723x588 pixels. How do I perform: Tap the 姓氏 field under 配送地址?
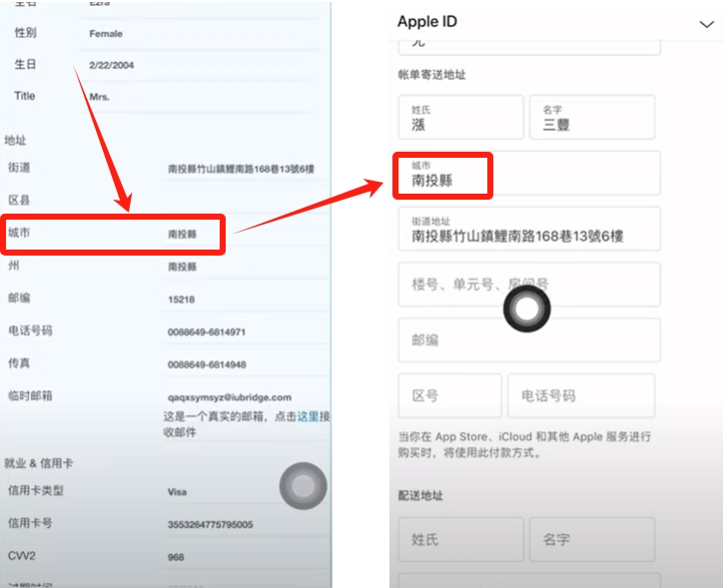460,539
